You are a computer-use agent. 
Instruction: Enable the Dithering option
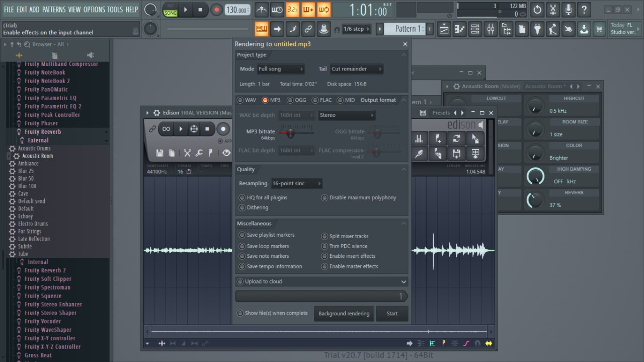pyautogui.click(x=254, y=207)
